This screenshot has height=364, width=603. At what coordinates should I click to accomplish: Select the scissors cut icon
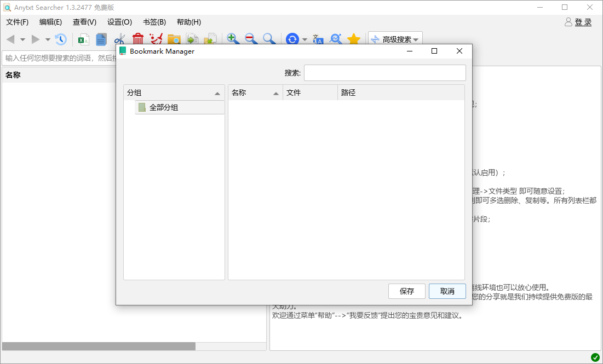click(x=119, y=39)
